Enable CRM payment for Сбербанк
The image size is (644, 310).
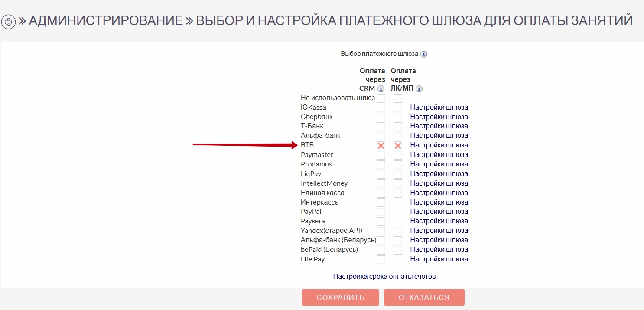[x=381, y=117]
